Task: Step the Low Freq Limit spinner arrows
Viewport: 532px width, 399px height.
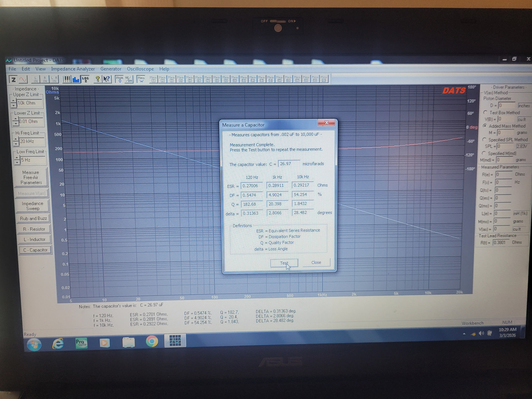Action: pyautogui.click(x=17, y=160)
